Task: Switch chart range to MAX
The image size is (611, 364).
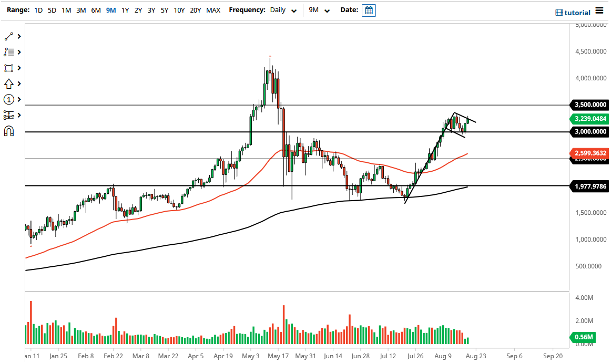Action: coord(213,10)
